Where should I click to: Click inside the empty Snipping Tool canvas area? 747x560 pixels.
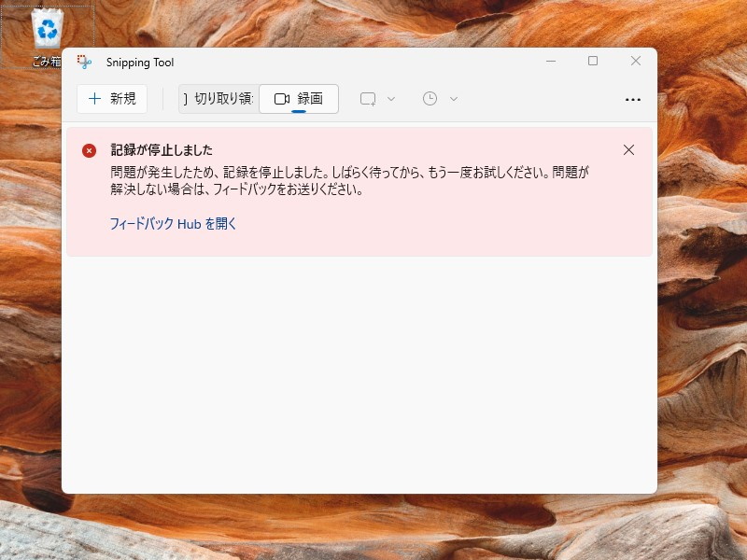tap(359, 373)
